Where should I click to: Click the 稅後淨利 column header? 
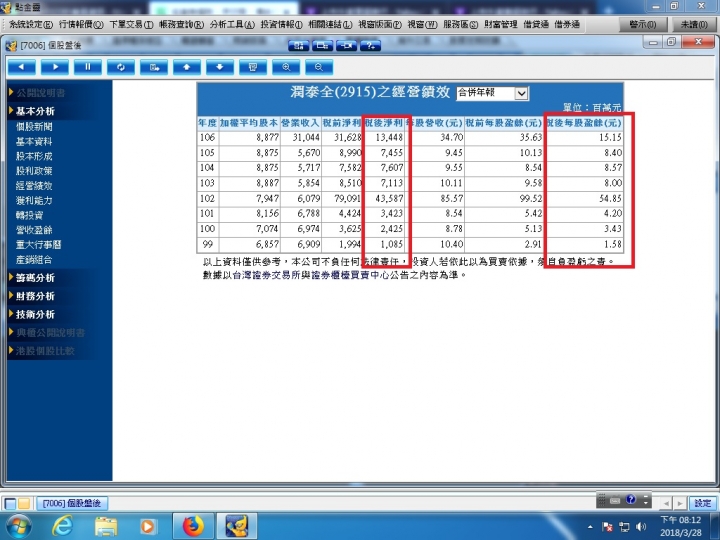coord(383,123)
